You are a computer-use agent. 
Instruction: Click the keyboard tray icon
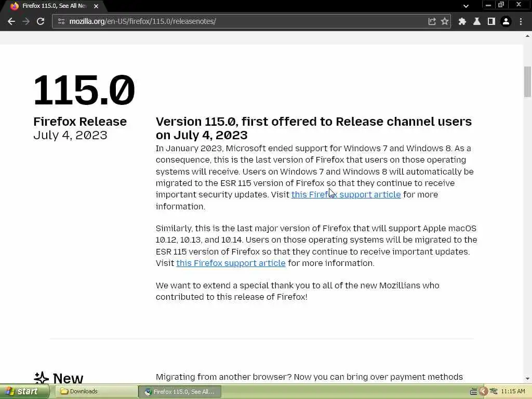[473, 392]
